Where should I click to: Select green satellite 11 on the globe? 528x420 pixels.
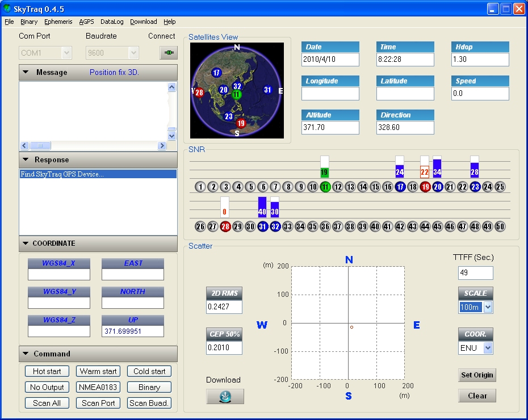click(x=236, y=95)
